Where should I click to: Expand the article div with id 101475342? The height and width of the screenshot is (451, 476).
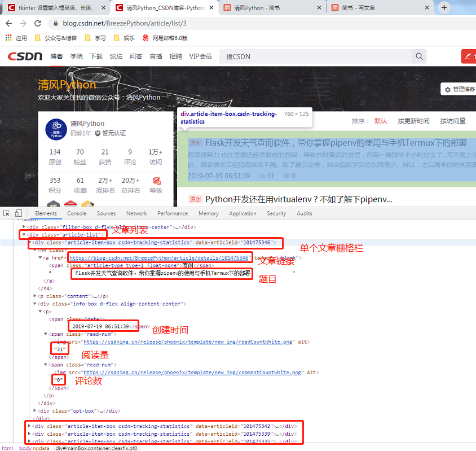point(29,426)
